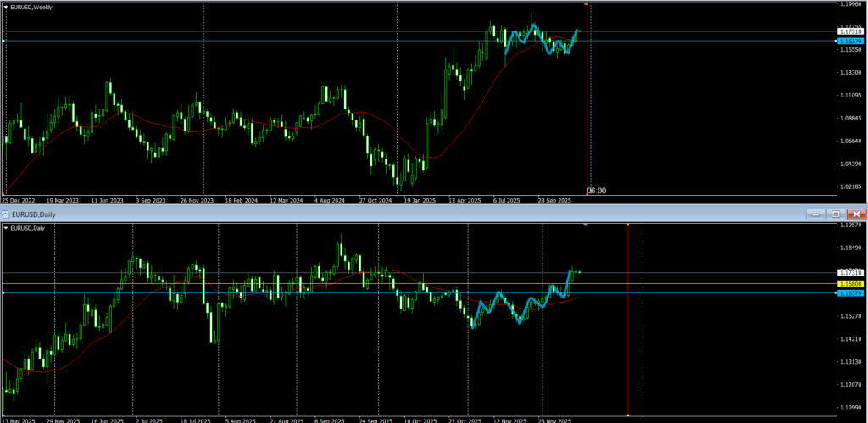Screen dimensions: 868x423
Task: Close the EURUSD,Daily chart window
Action: tap(856, 214)
